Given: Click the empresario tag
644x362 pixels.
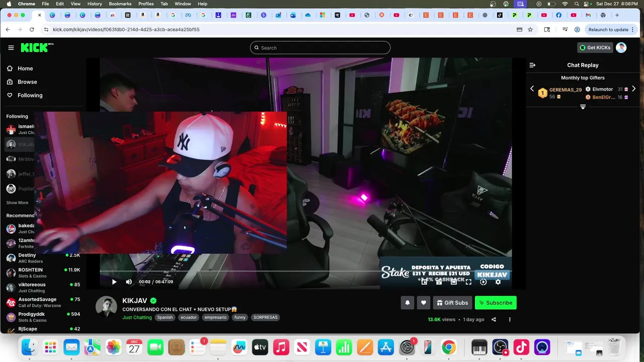Looking at the screenshot, I should 215,317.
